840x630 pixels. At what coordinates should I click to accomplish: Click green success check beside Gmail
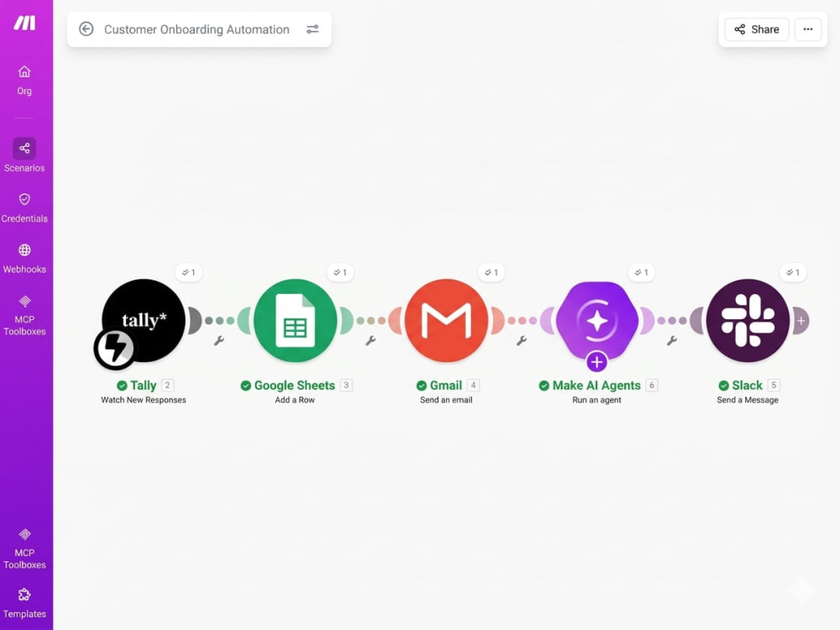pos(422,386)
